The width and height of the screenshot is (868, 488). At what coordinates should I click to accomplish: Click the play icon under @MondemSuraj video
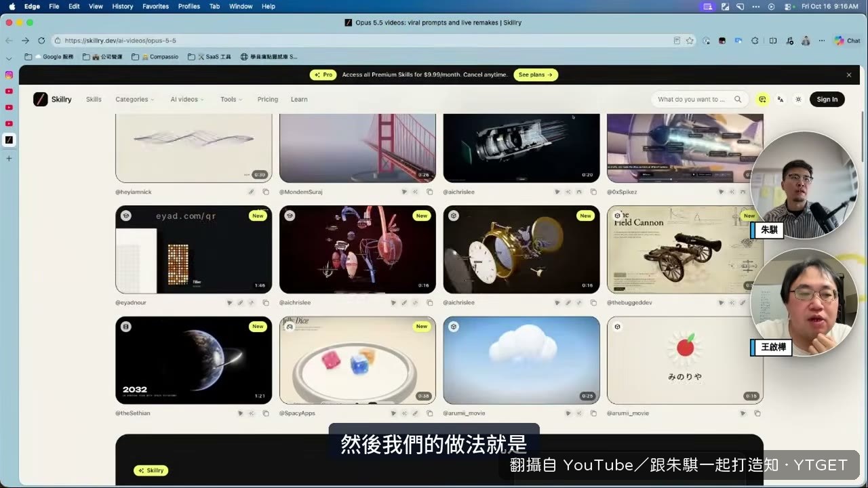tap(404, 192)
